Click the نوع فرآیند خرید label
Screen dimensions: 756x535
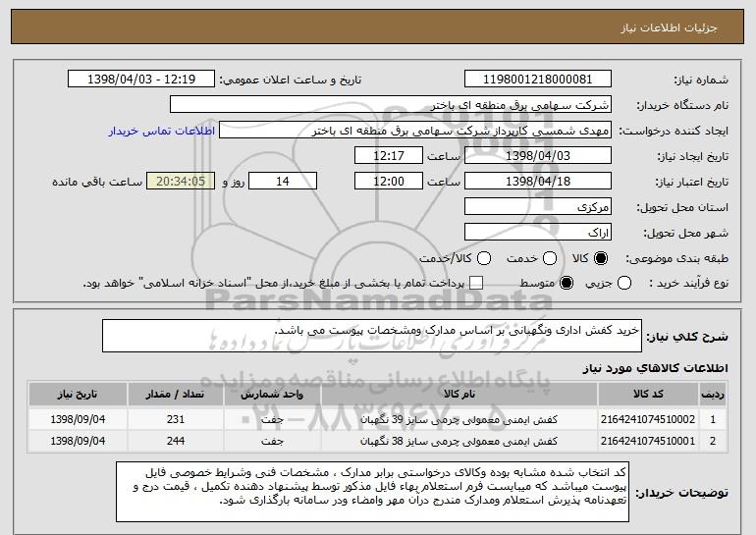[689, 284]
